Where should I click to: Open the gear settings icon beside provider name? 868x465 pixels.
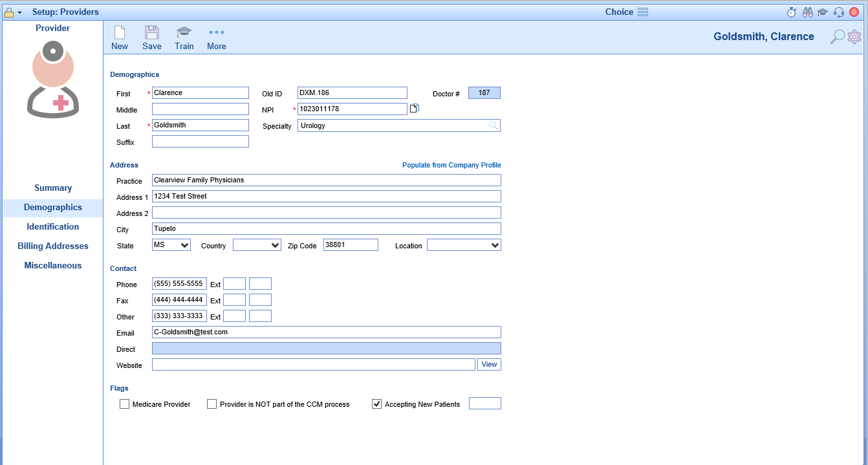[854, 37]
